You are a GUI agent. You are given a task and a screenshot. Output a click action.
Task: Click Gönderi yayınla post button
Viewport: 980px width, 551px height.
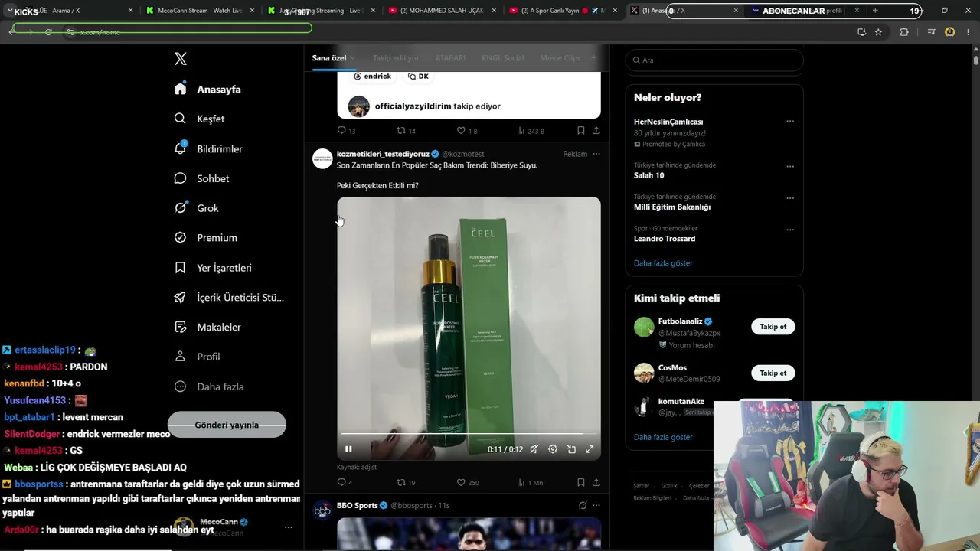[x=227, y=425]
